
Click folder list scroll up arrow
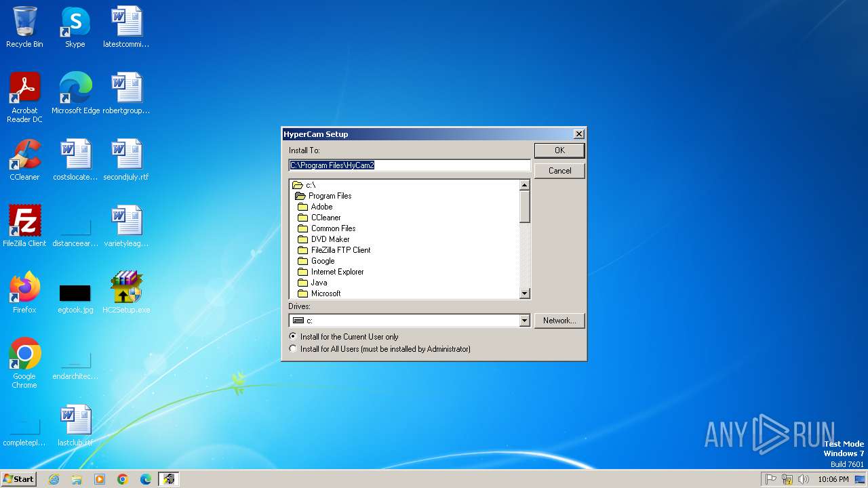click(x=524, y=185)
